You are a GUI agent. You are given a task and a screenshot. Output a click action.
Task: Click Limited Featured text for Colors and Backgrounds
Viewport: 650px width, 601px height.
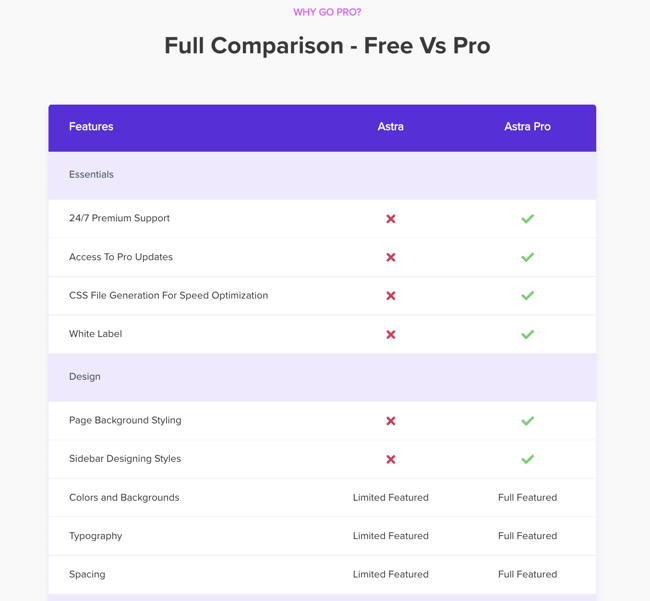click(x=391, y=498)
